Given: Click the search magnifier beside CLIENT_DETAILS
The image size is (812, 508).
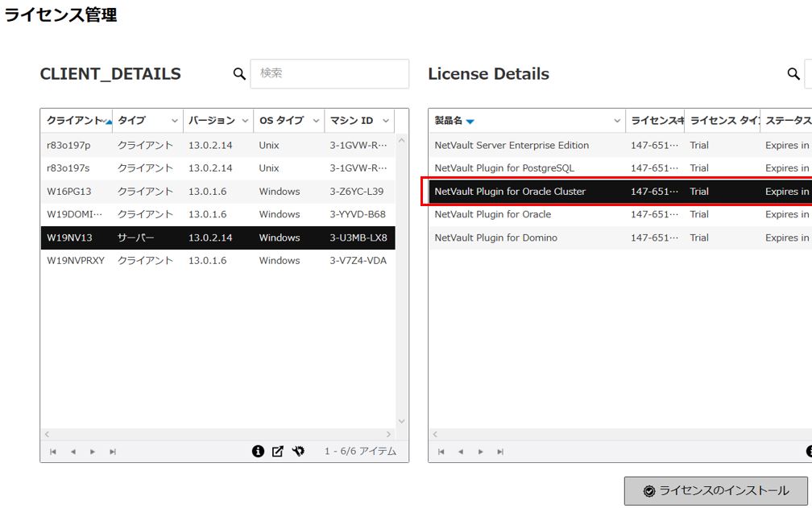Looking at the screenshot, I should pos(239,74).
